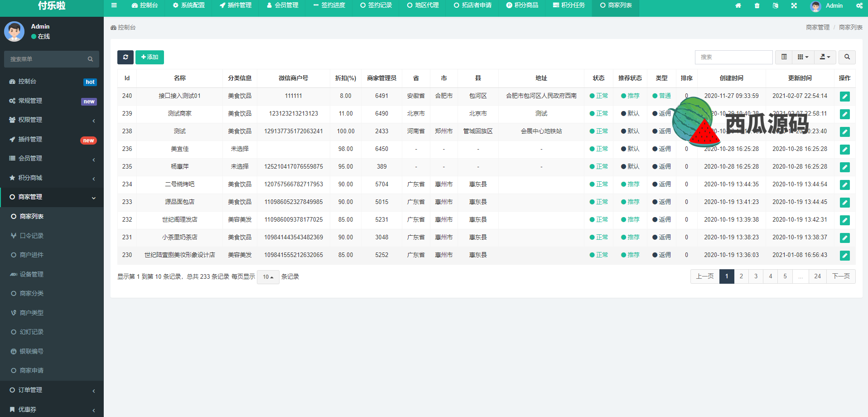Expand 会员管理 sidebar menu

(x=52, y=159)
